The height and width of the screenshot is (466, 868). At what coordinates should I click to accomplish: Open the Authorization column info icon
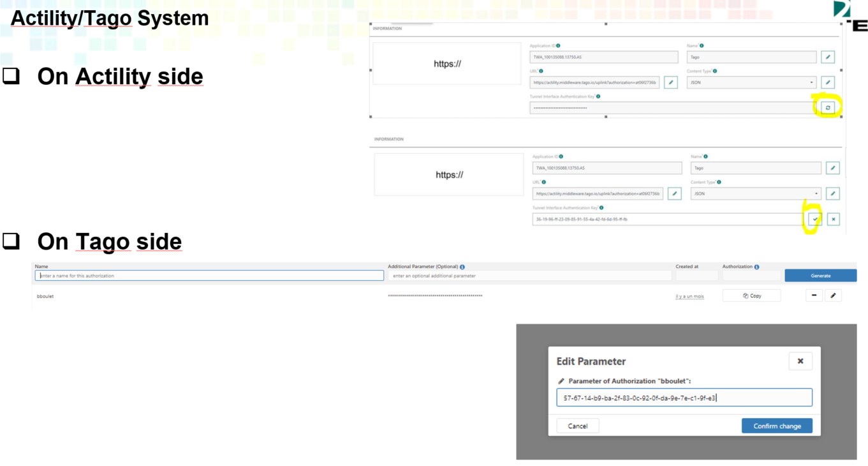pyautogui.click(x=756, y=267)
